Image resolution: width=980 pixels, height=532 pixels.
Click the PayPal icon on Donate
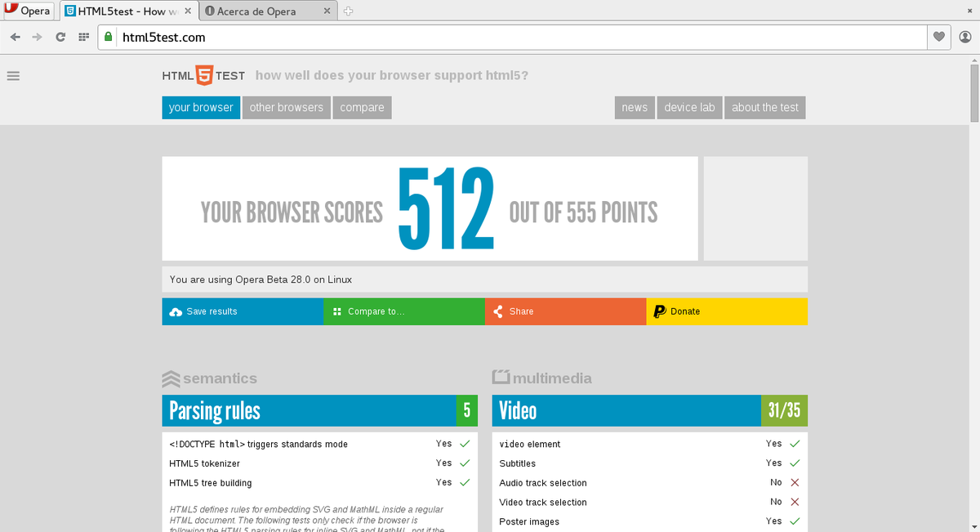pos(660,311)
